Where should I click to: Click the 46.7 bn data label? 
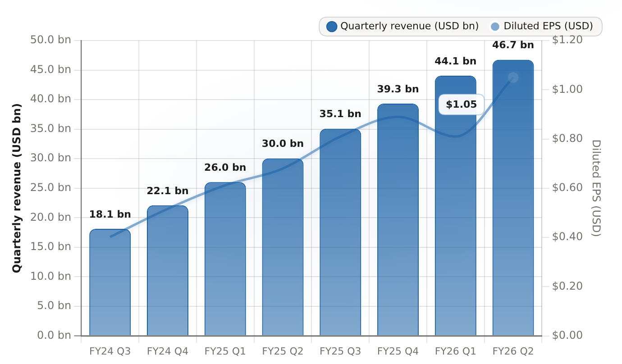(x=513, y=45)
